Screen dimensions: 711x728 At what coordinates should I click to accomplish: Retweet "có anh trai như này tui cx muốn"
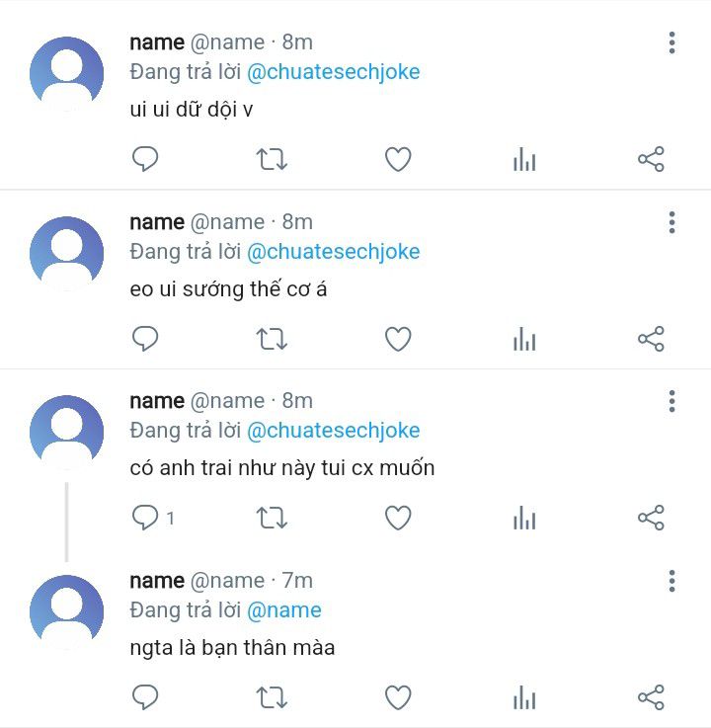(x=272, y=518)
